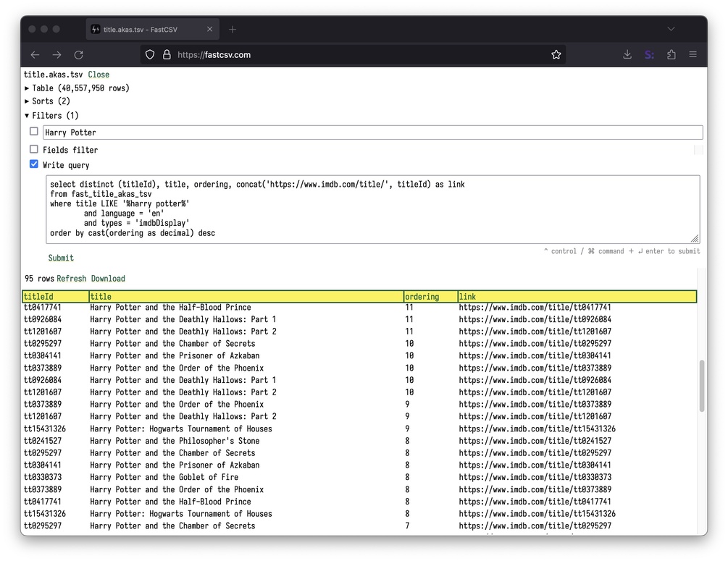This screenshot has height=561, width=728.
Task: Click the results table vertical scrollbar thumb
Action: tap(701, 386)
